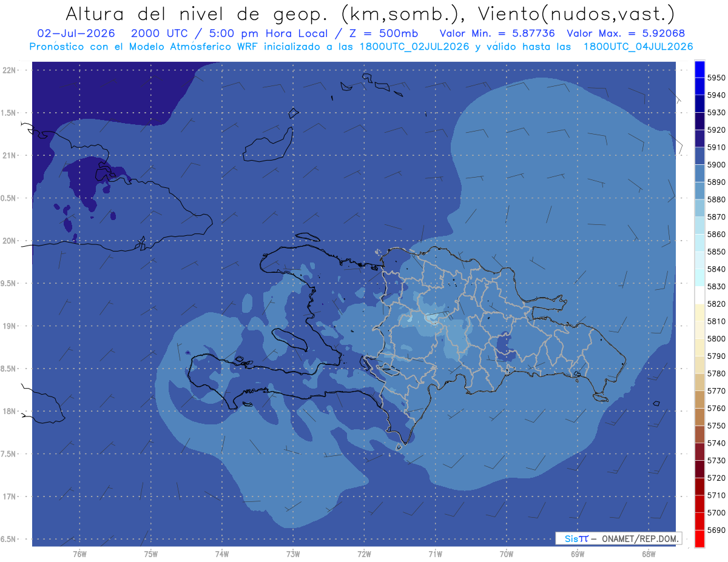Screen dimensions: 728x562
Task: Click 'Valor Max. = 5.92068' text
Action: pyautogui.click(x=625, y=33)
